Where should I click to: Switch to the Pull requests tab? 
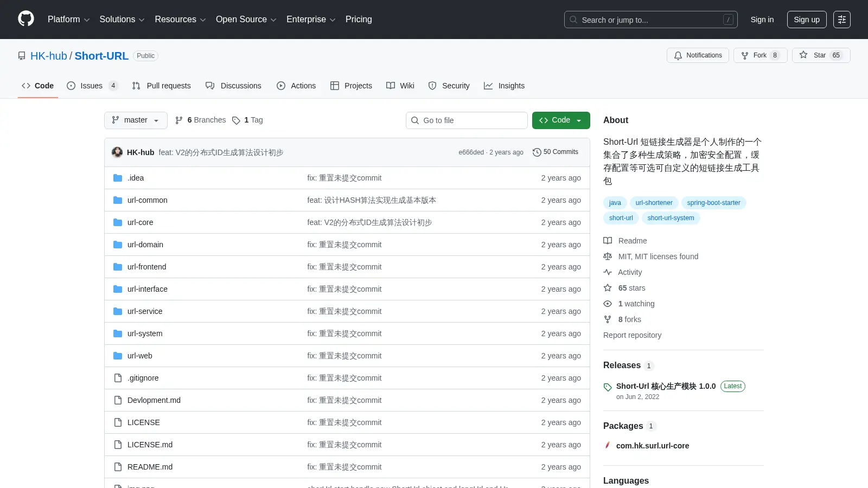coord(162,86)
